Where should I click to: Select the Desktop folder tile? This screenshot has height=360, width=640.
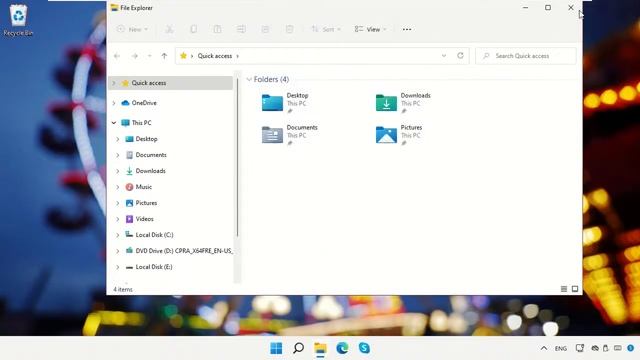tap(286, 103)
